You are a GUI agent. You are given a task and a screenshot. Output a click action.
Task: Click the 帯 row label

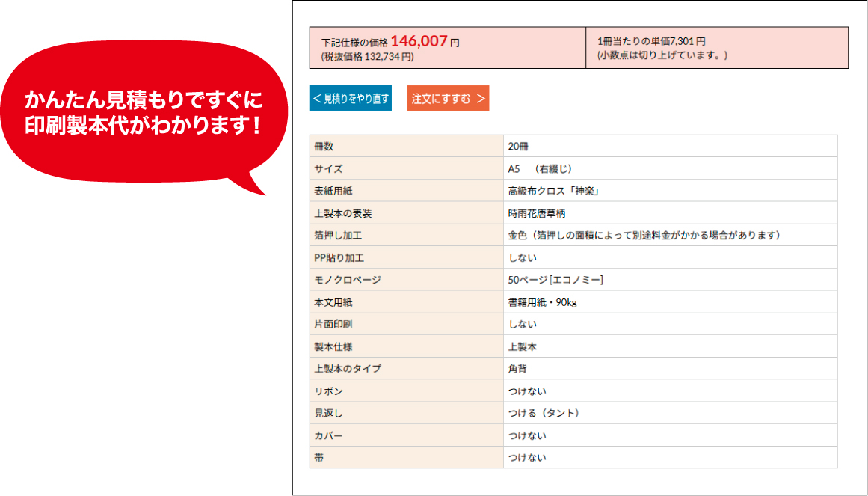pyautogui.click(x=318, y=458)
